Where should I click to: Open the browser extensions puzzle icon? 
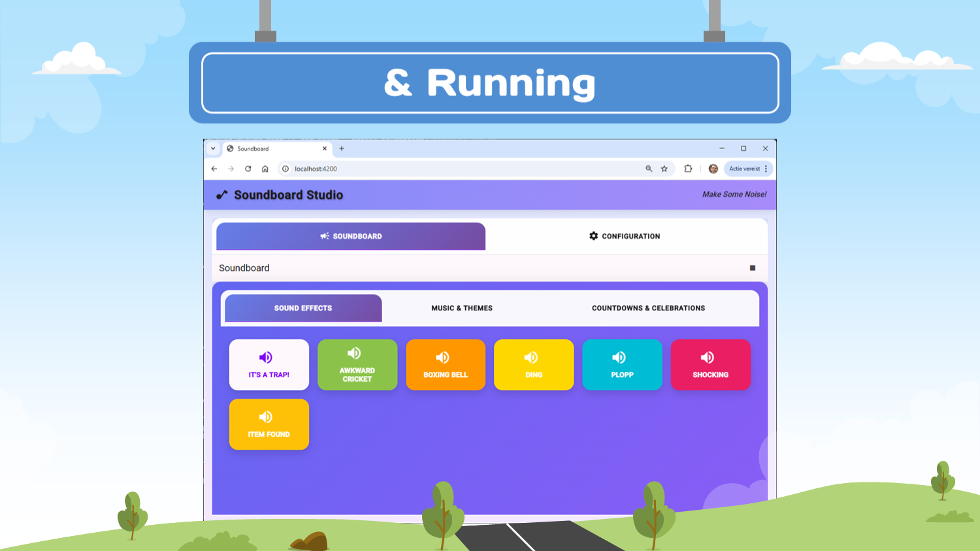click(x=688, y=169)
